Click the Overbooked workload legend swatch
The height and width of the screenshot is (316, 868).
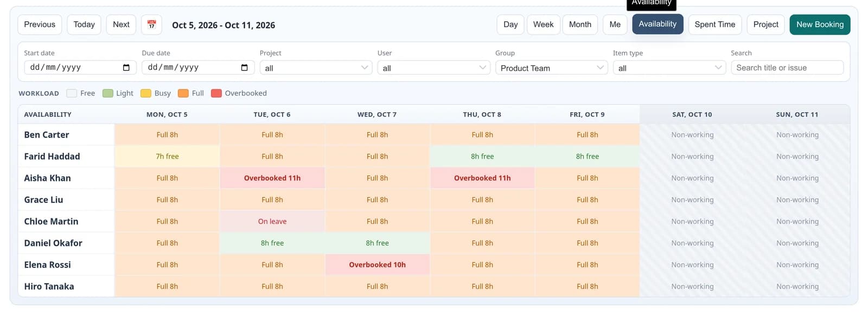(216, 93)
